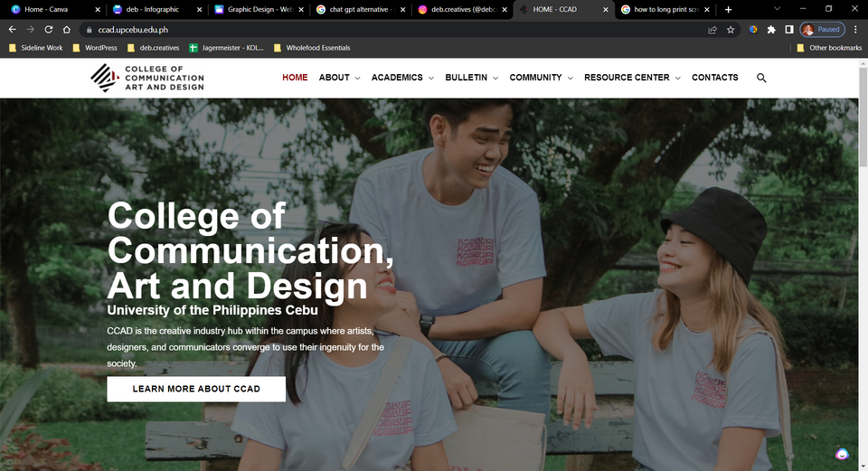
Task: Click LEARN MORE ABOUT CCAD button
Action: click(196, 389)
